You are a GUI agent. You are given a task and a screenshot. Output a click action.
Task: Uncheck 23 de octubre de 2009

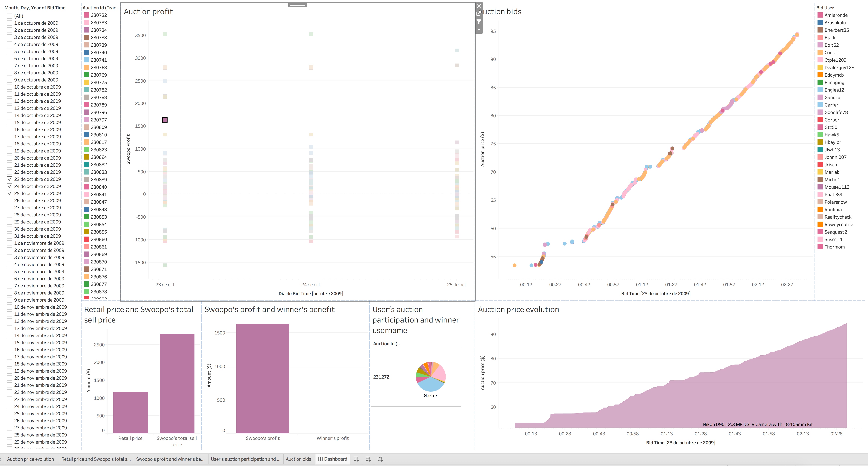10,179
